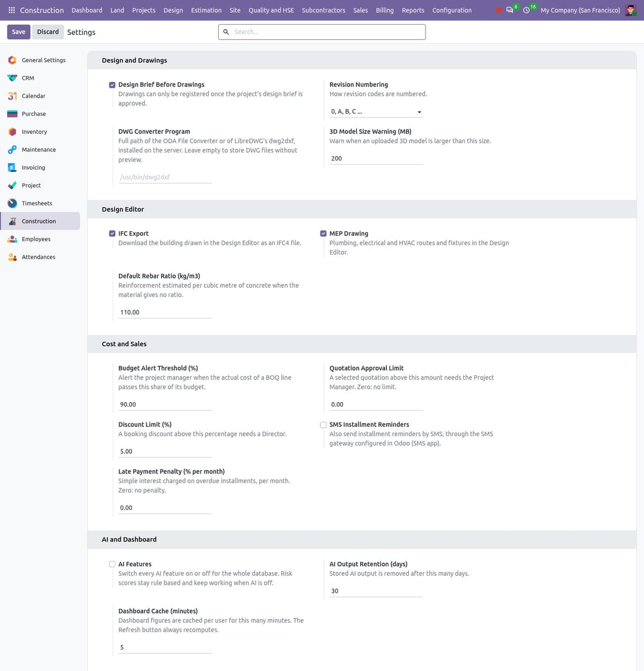644x671 pixels.
Task: Open the Estimation menu
Action: point(206,10)
